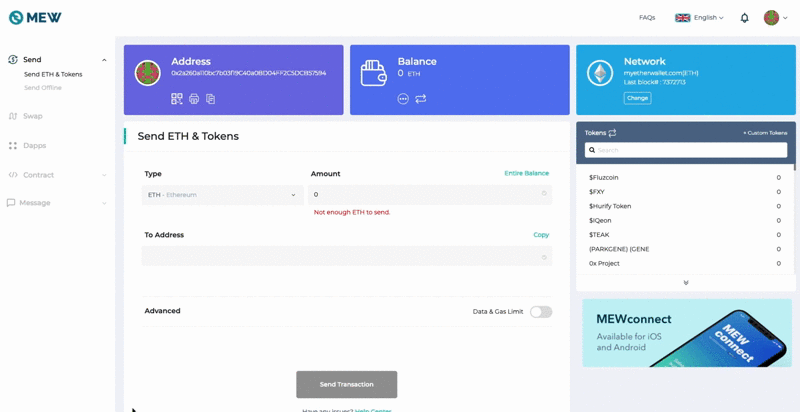Select the $FXY token row
The image size is (800, 412).
[x=685, y=192]
